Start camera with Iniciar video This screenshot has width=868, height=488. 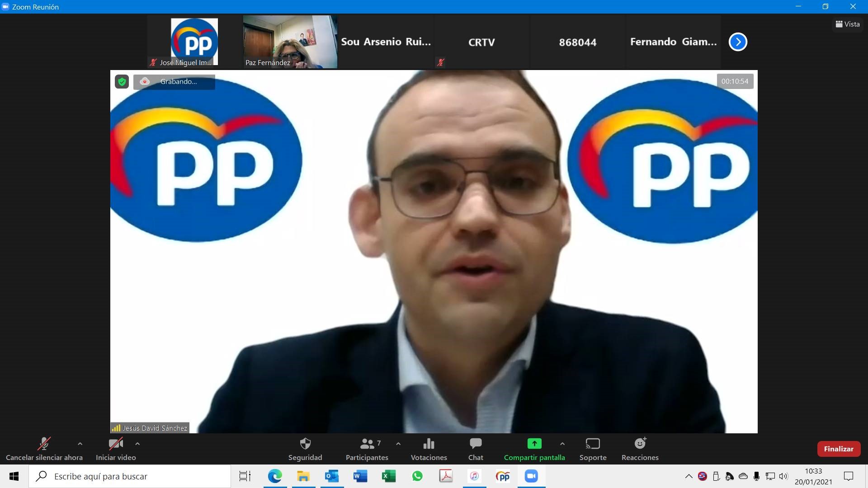click(116, 449)
